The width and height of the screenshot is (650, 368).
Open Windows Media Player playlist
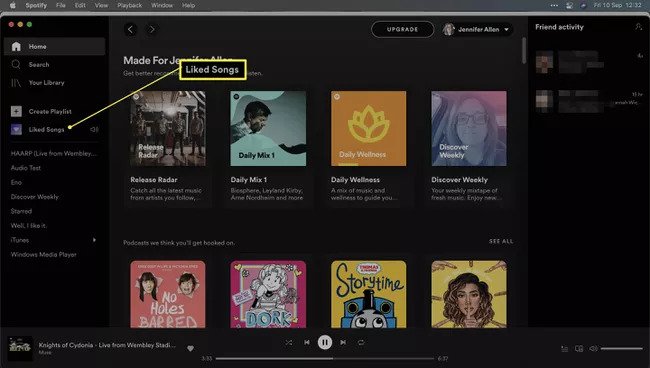[44, 254]
